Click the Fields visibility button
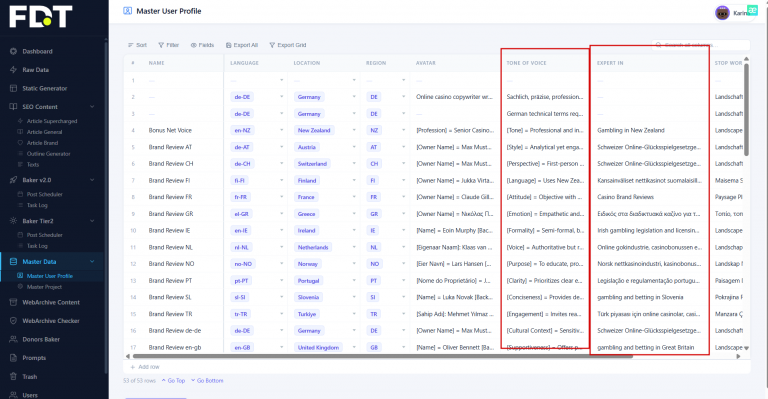 (x=202, y=45)
